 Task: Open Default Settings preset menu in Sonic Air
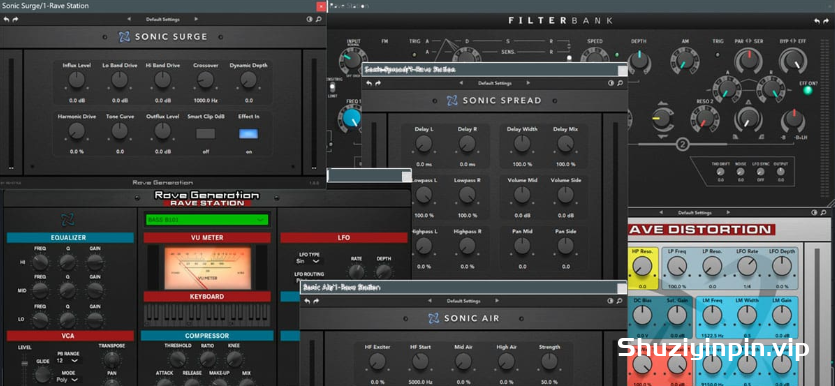coord(463,301)
